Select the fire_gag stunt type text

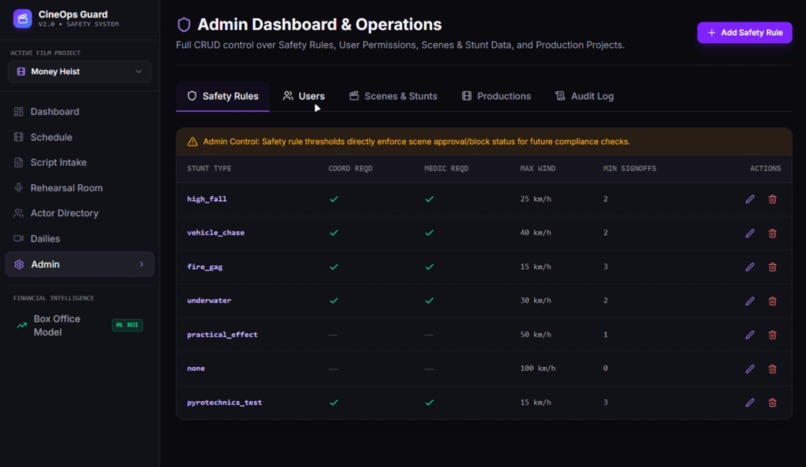(x=205, y=267)
